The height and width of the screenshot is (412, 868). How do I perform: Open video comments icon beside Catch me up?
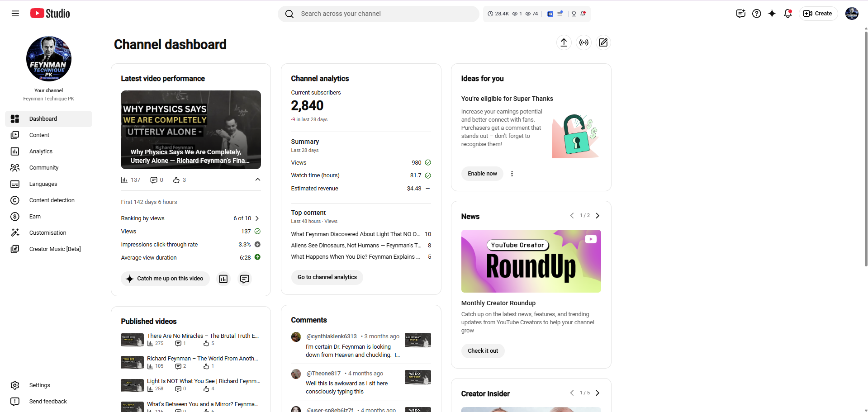(245, 279)
